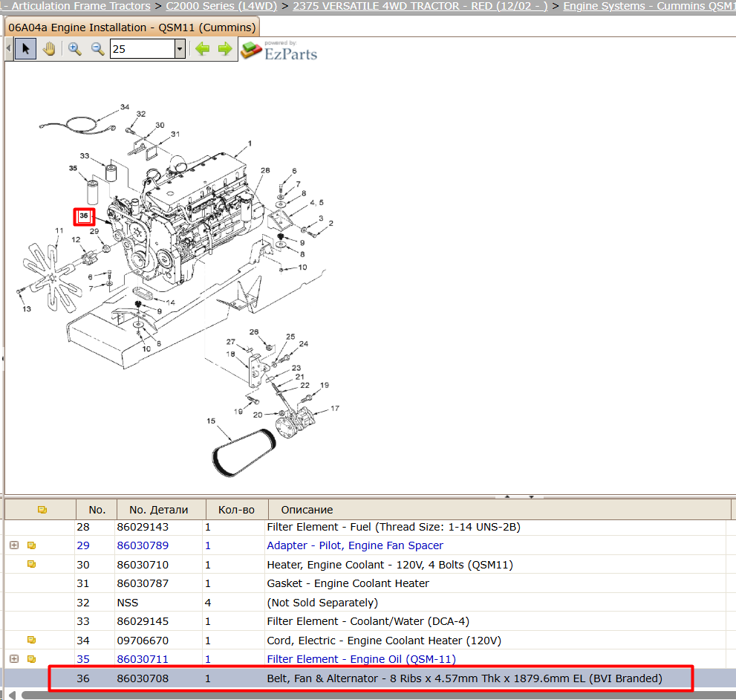This screenshot has height=700, width=736.
Task: Follow C2000 Series (L4WD) breadcrumb link
Action: [x=221, y=6]
